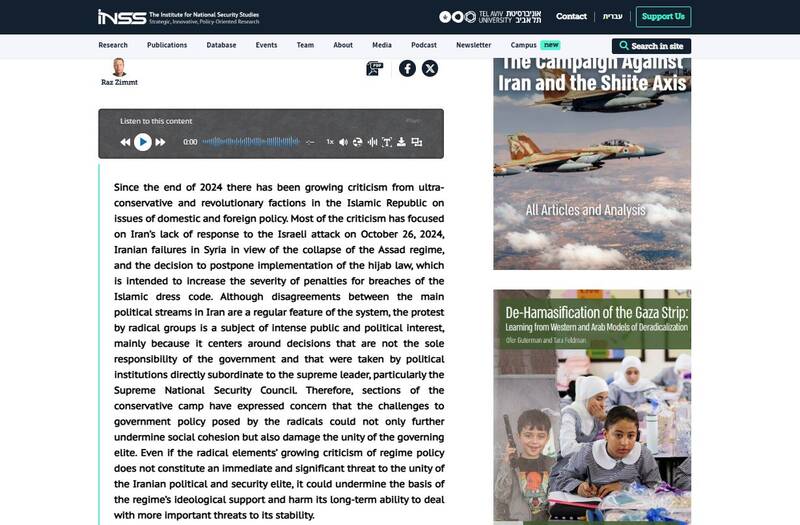Open the Tel Aviv University logo link
This screenshot has height=525, width=800.
(490, 17)
